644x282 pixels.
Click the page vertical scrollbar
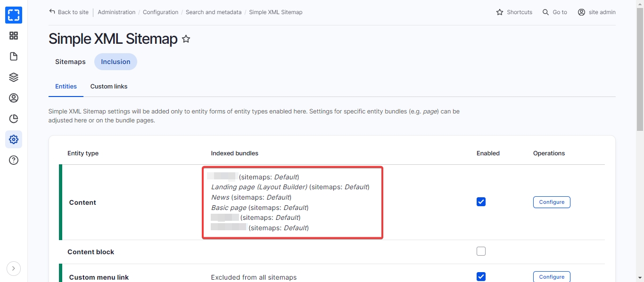coord(640,71)
